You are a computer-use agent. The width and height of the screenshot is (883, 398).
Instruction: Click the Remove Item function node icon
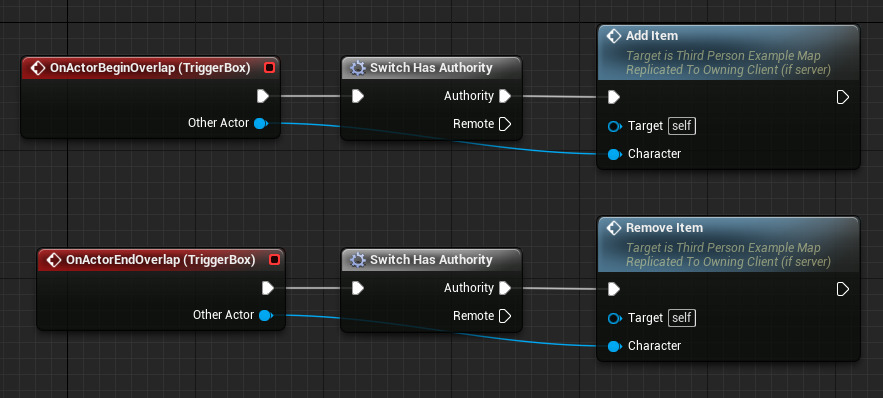tap(614, 228)
